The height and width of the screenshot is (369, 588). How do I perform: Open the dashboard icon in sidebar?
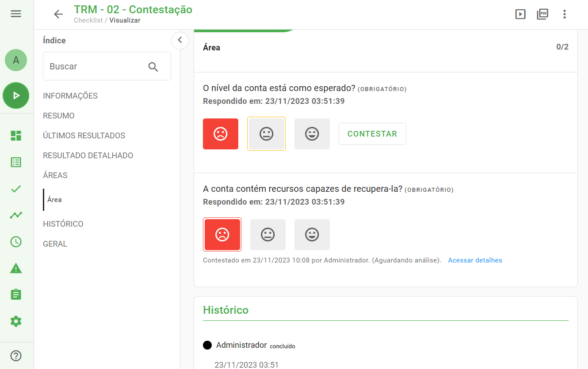pyautogui.click(x=16, y=136)
